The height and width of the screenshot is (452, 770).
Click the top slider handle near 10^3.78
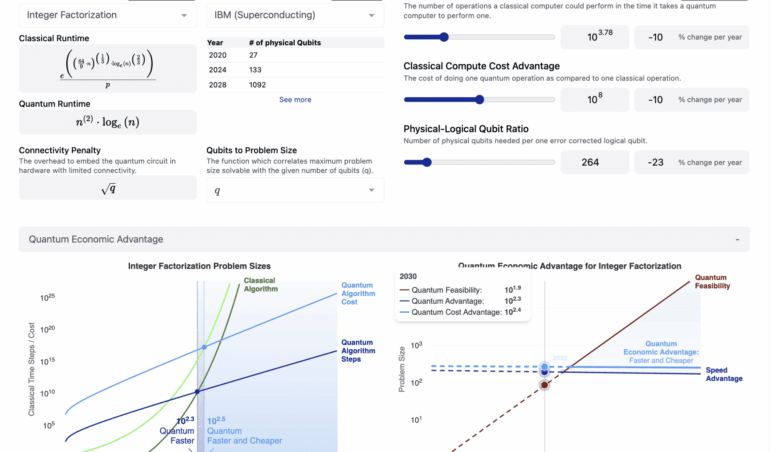[443, 37]
